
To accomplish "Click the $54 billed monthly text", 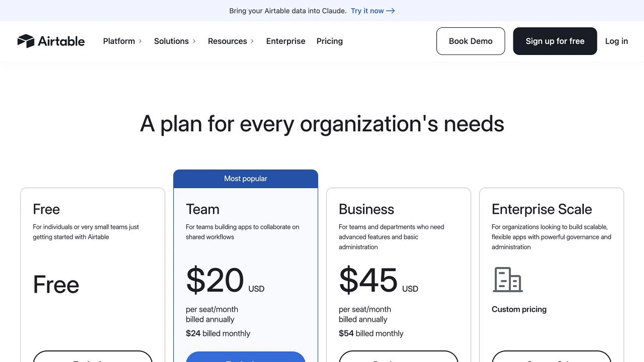I will point(371,333).
